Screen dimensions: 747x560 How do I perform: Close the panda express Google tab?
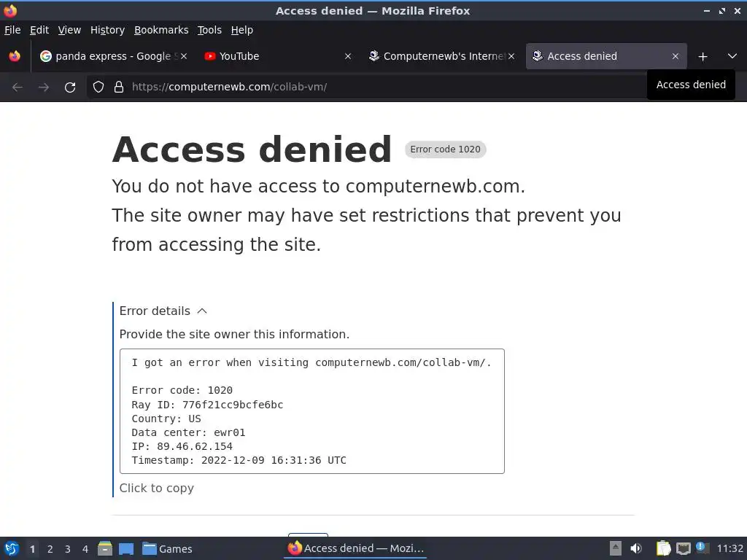[x=184, y=56]
